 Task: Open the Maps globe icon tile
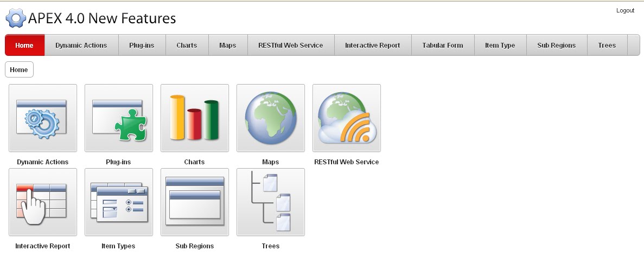pos(271,118)
